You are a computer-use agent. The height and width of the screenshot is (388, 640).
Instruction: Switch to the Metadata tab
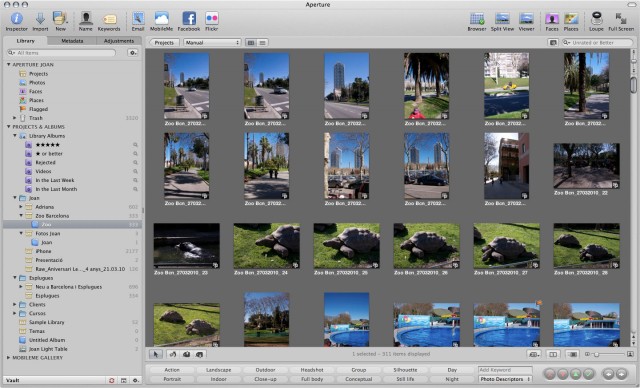72,41
